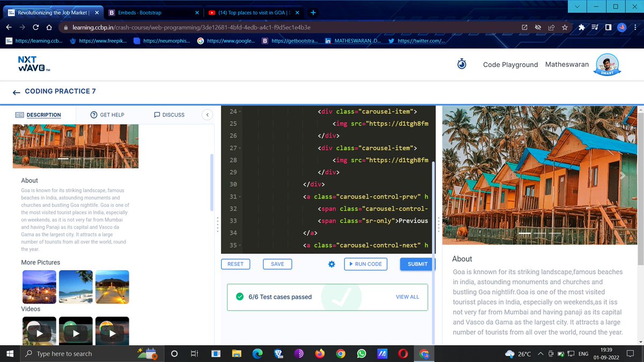Open Task View on the taskbar

click(195, 353)
